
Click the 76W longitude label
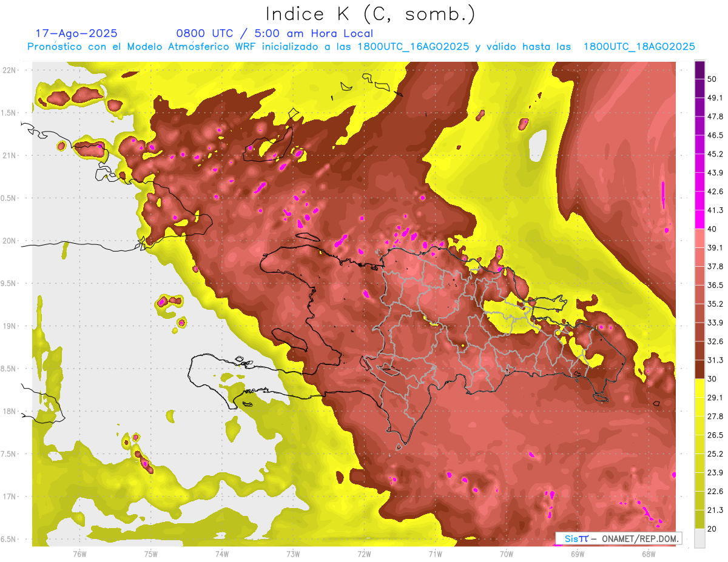point(79,554)
